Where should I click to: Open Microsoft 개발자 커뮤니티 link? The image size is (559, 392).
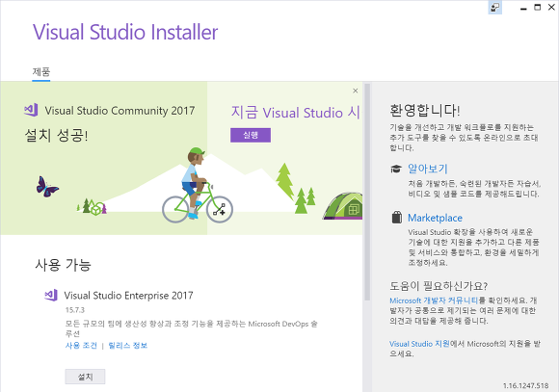point(434,301)
